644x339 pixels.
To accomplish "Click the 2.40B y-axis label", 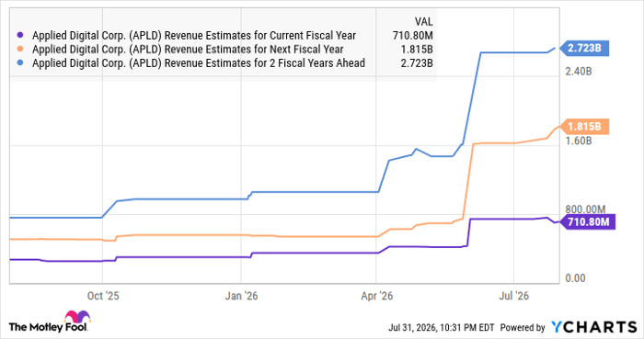I will [x=579, y=72].
